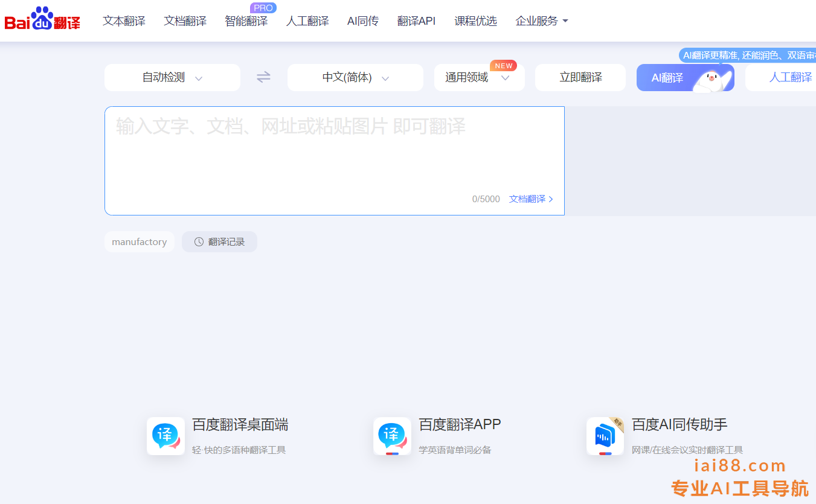Image resolution: width=816 pixels, height=504 pixels.
Task: Click the 立即翻译 button
Action: point(580,77)
